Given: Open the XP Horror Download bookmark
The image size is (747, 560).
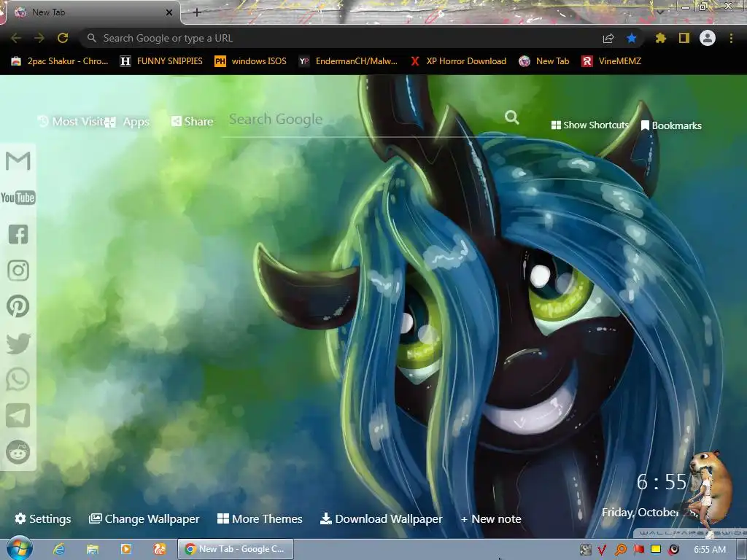Looking at the screenshot, I should (x=459, y=61).
